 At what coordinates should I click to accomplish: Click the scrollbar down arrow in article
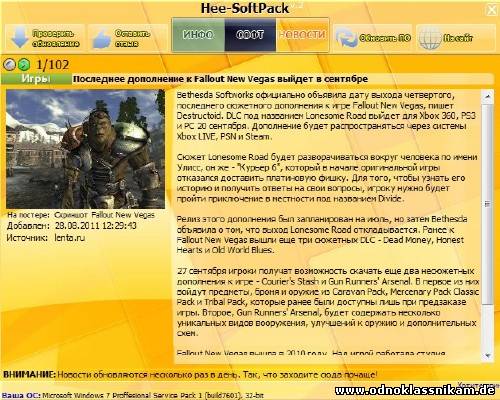click(488, 356)
